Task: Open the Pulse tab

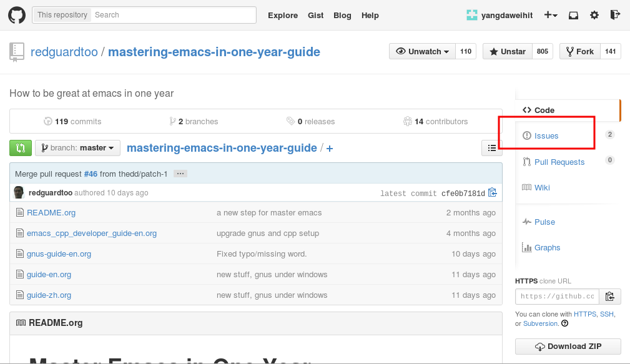Action: point(538,222)
